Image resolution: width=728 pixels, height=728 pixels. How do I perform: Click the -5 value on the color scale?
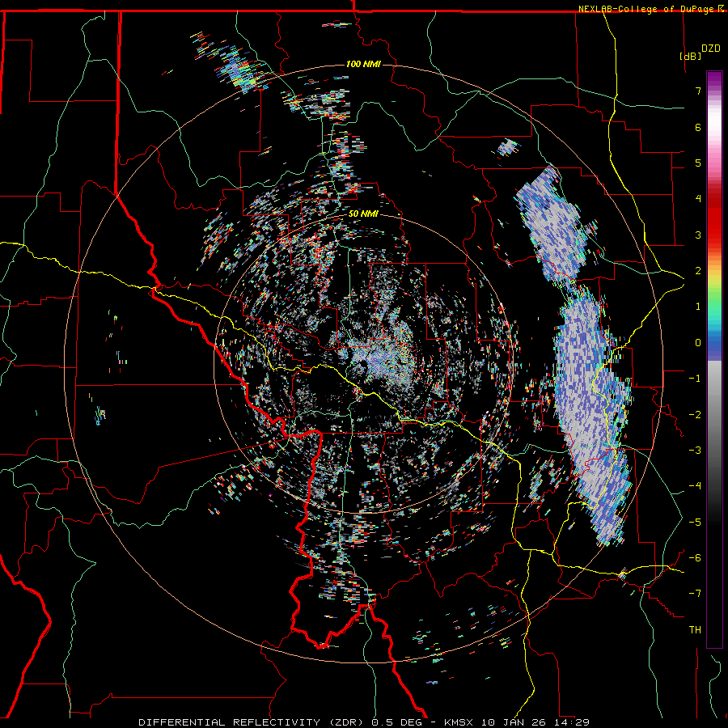(695, 523)
